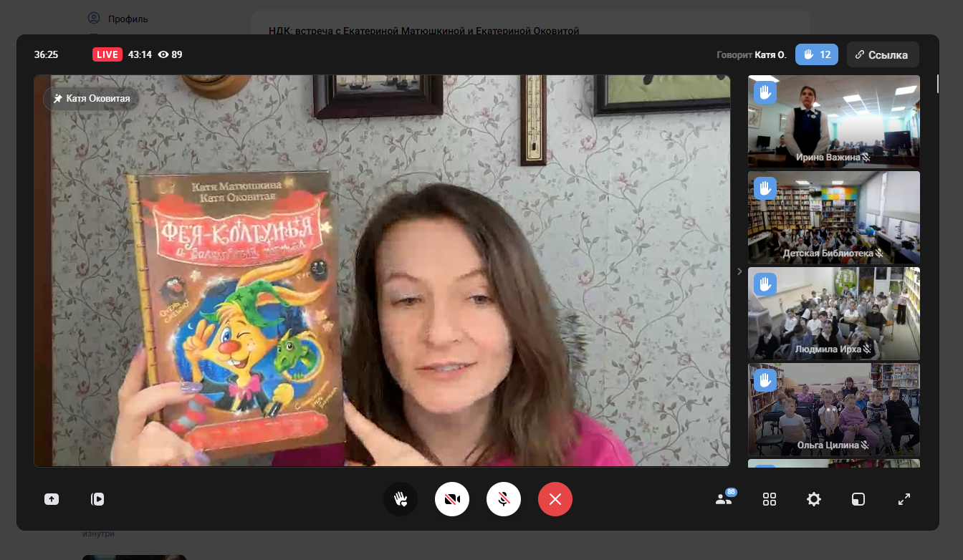Click the media playback sharing icon
This screenshot has width=963, height=560.
tap(97, 499)
